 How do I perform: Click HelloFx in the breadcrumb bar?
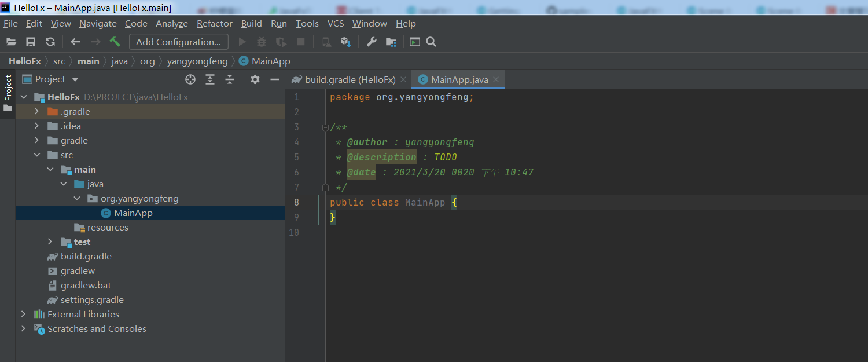(25, 61)
